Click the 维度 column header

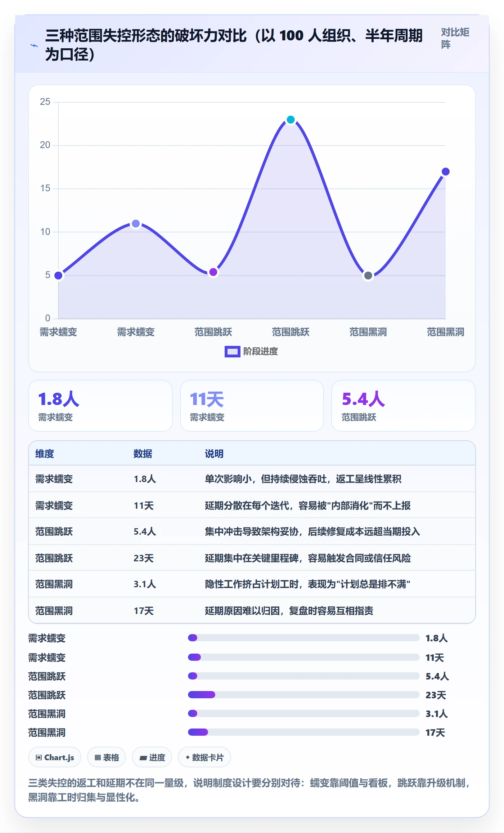click(45, 454)
